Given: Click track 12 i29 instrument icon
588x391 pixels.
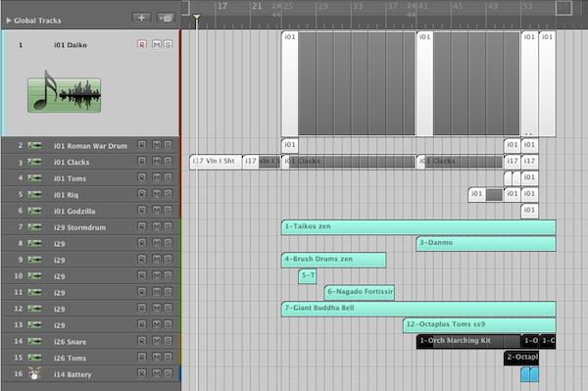Looking at the screenshot, I should (x=34, y=309).
